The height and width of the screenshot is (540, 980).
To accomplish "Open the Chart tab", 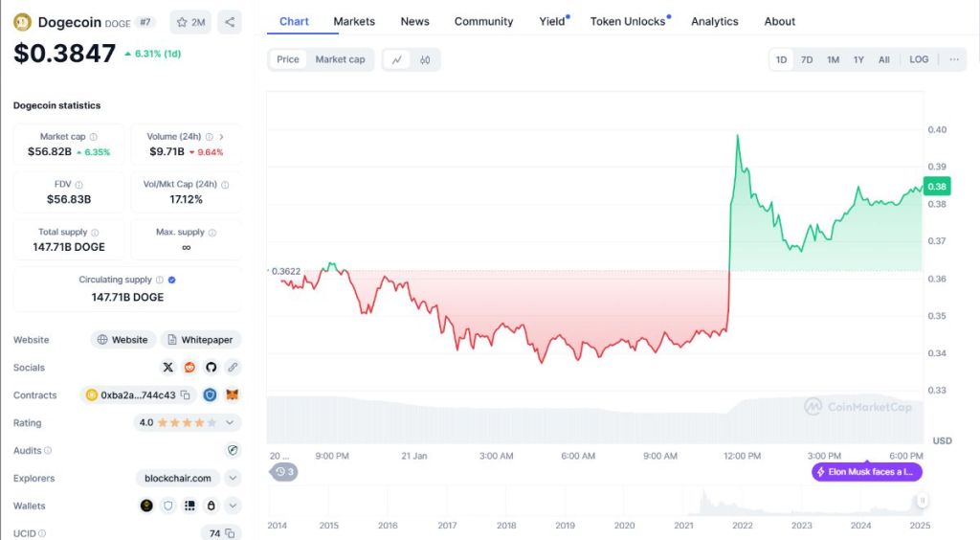I will [x=294, y=21].
